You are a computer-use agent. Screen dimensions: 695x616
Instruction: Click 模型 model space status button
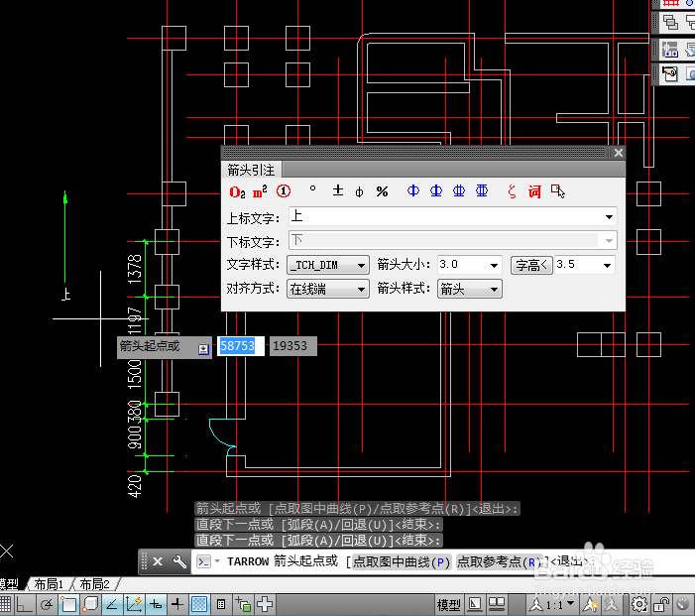448,605
